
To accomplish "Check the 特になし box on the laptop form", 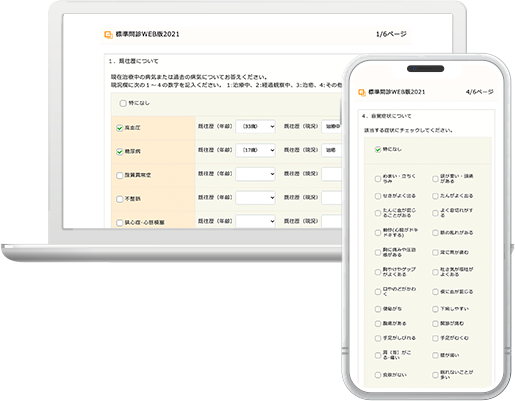I will (123, 103).
